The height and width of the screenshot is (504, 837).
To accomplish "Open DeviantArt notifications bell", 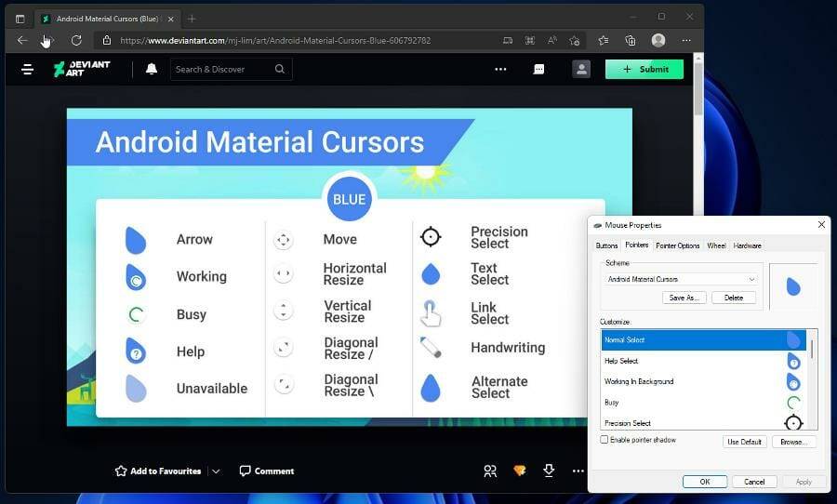I will coord(152,69).
